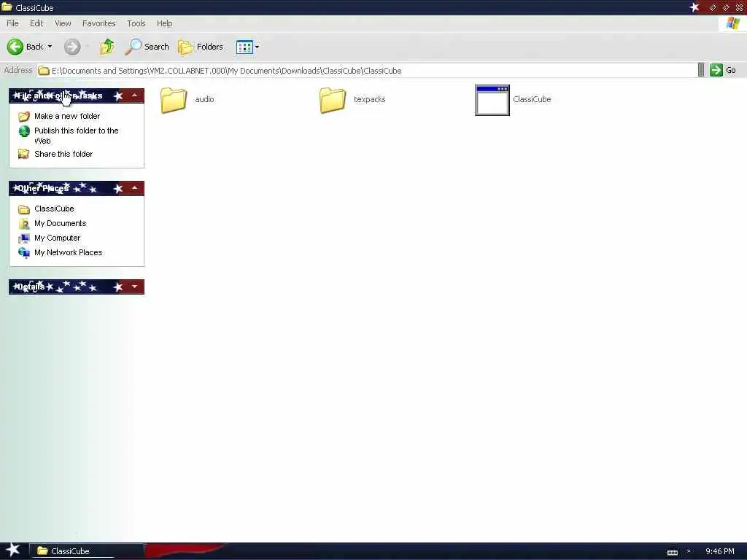Viewport: 747px width, 560px height.
Task: Toggle the Folders pane
Action: tap(201, 47)
